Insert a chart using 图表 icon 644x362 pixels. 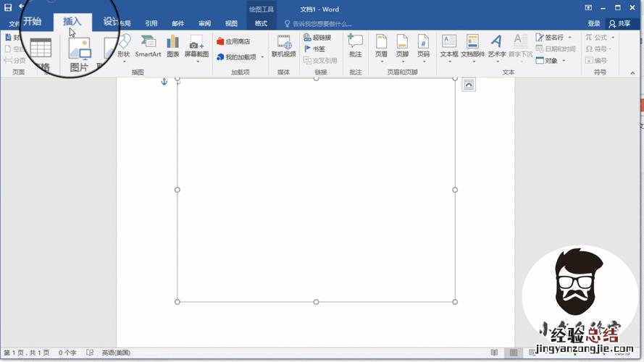click(x=172, y=46)
